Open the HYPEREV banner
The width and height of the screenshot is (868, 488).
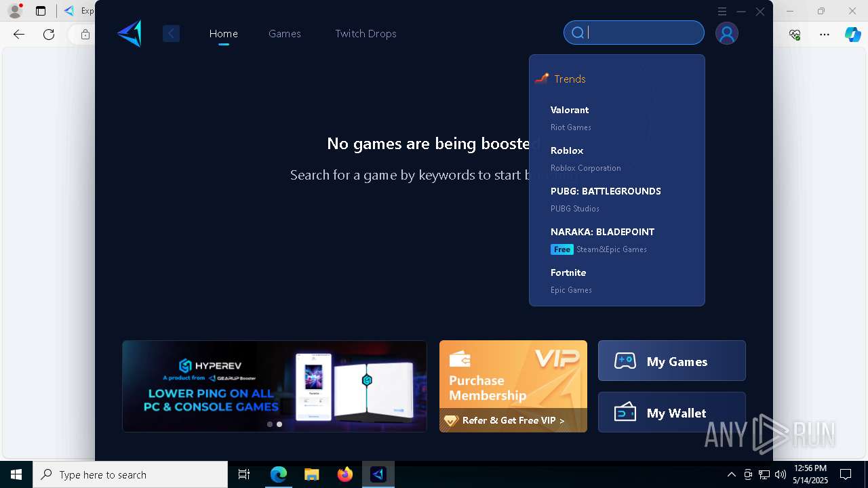pos(275,386)
